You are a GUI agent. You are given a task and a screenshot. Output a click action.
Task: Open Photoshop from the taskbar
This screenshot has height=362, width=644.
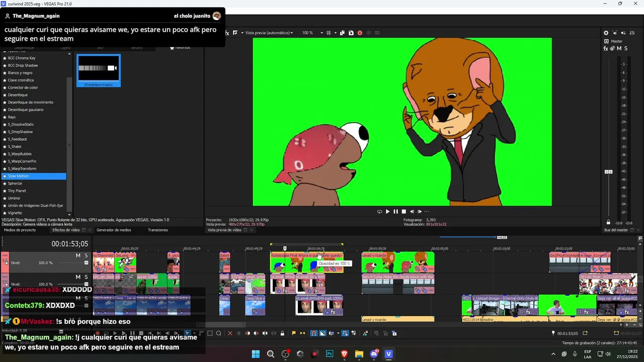330,354
